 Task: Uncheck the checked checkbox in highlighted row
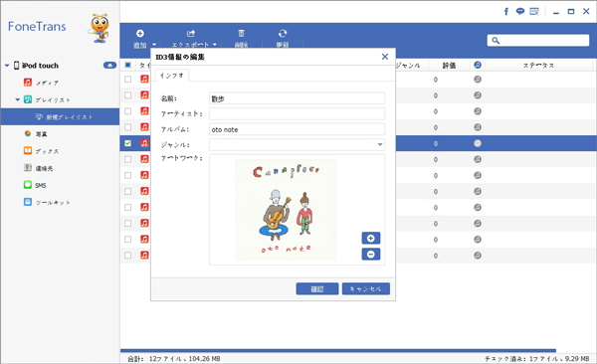tap(128, 143)
